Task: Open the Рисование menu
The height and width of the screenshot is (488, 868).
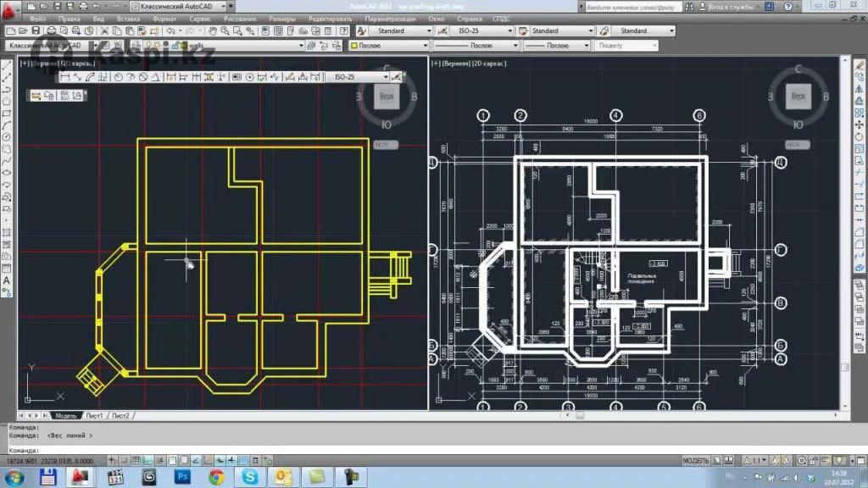Action: coord(240,19)
